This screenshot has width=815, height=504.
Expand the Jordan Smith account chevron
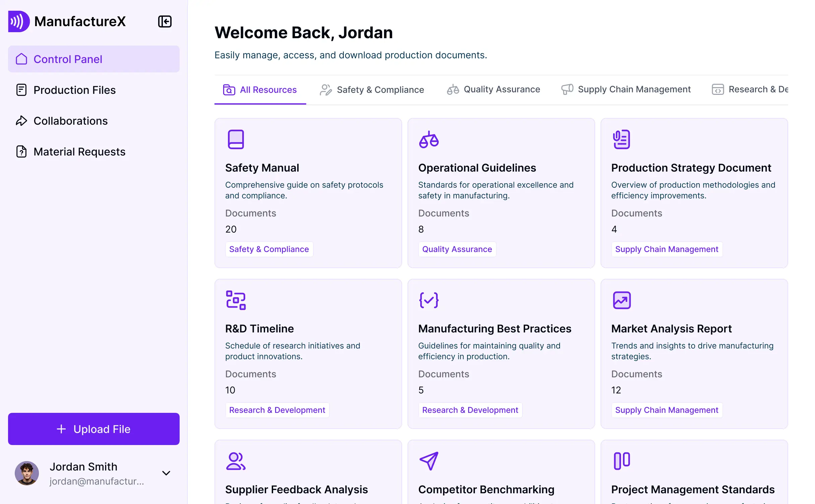click(x=166, y=473)
